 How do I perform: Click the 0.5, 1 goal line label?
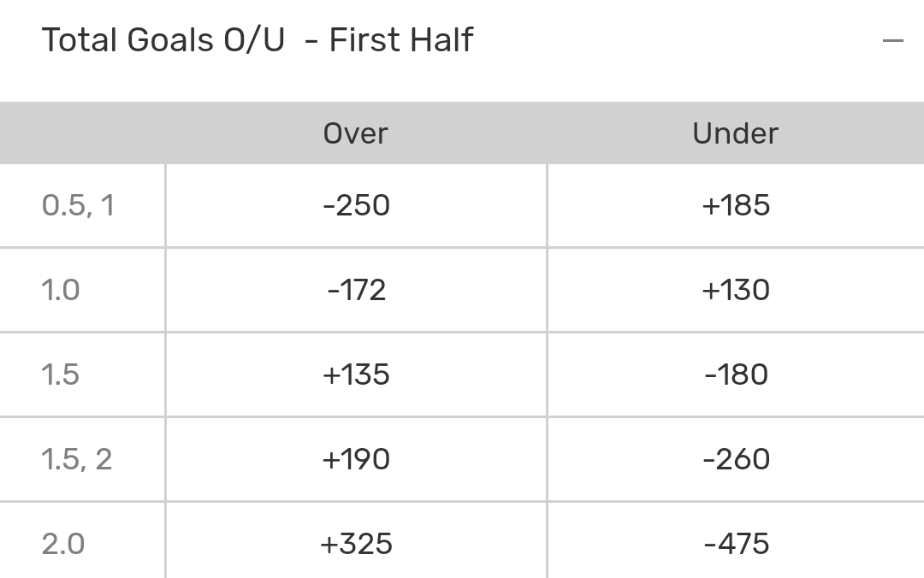click(x=78, y=205)
